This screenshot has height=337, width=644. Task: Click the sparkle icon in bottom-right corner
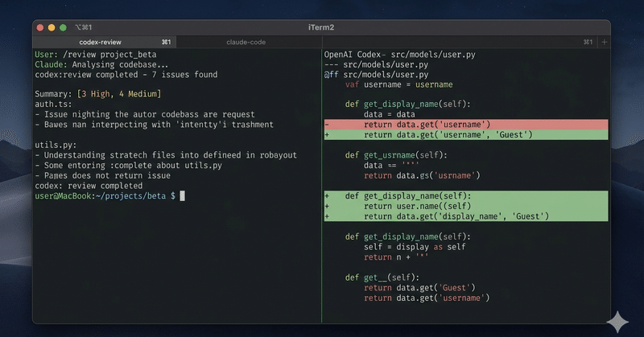(x=618, y=320)
